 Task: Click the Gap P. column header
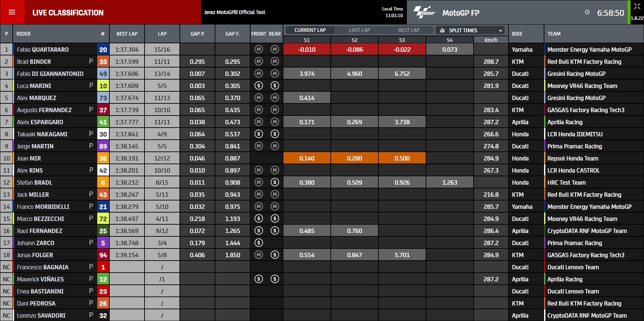pos(197,34)
